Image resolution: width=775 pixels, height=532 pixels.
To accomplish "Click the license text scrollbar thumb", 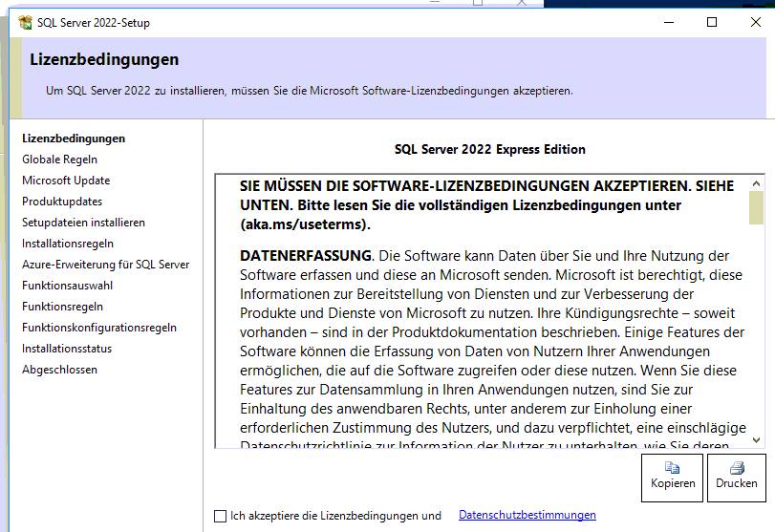I will click(x=756, y=206).
